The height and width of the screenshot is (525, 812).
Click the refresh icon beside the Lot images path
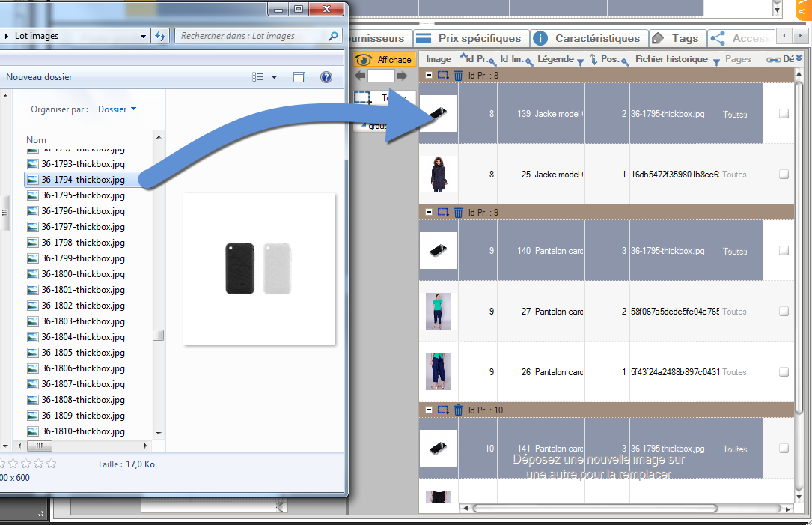(159, 36)
